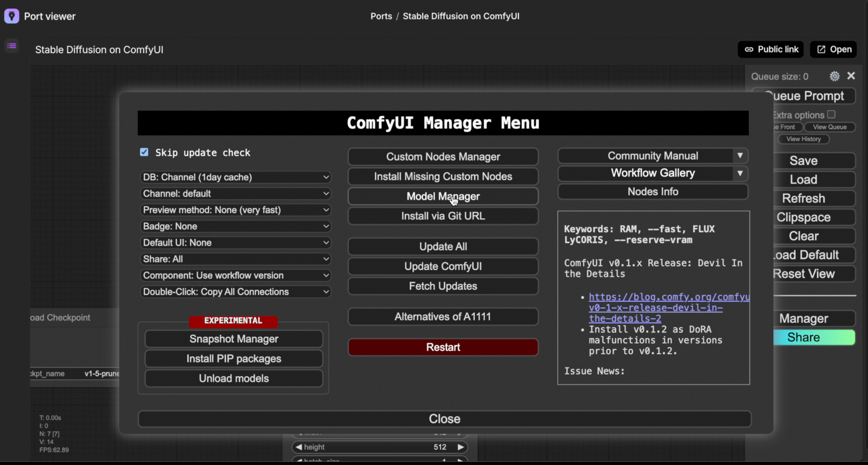The image size is (868, 465).
Task: Open the Model Manager
Action: coord(443,196)
